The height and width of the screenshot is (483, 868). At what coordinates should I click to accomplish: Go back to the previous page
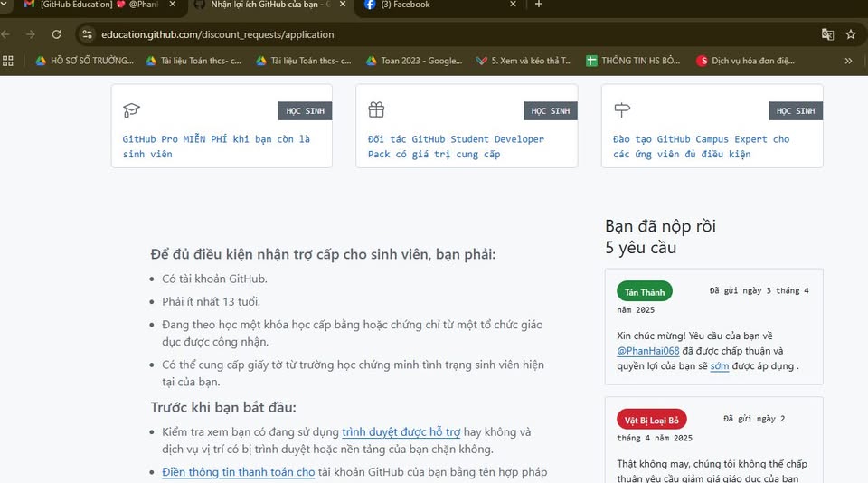point(5,34)
